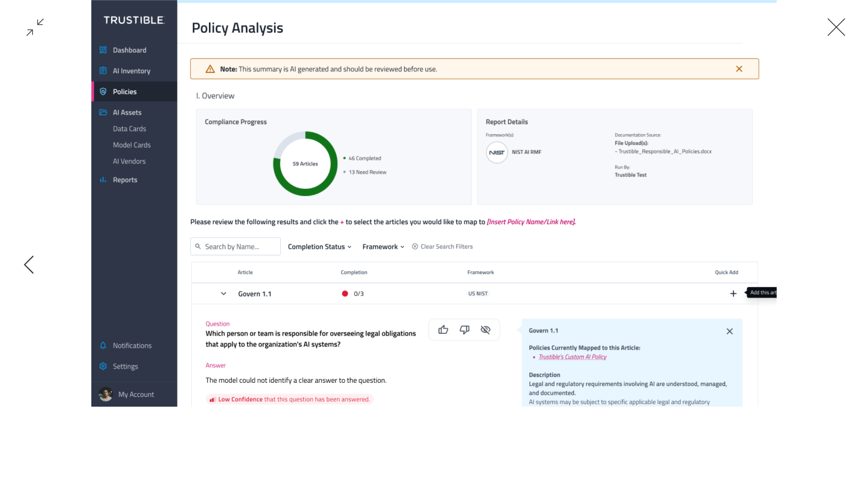Click the AI Assets navigation icon

coord(103,112)
